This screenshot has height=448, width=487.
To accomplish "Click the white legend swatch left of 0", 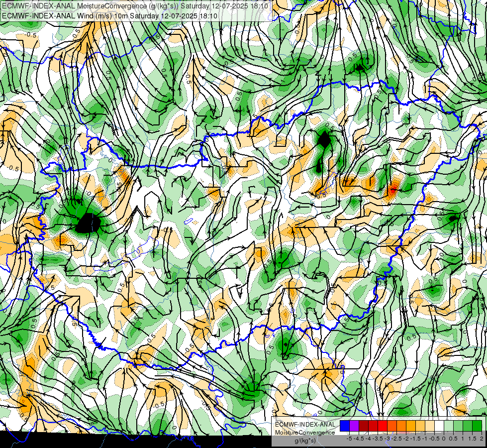I will [x=439, y=426].
